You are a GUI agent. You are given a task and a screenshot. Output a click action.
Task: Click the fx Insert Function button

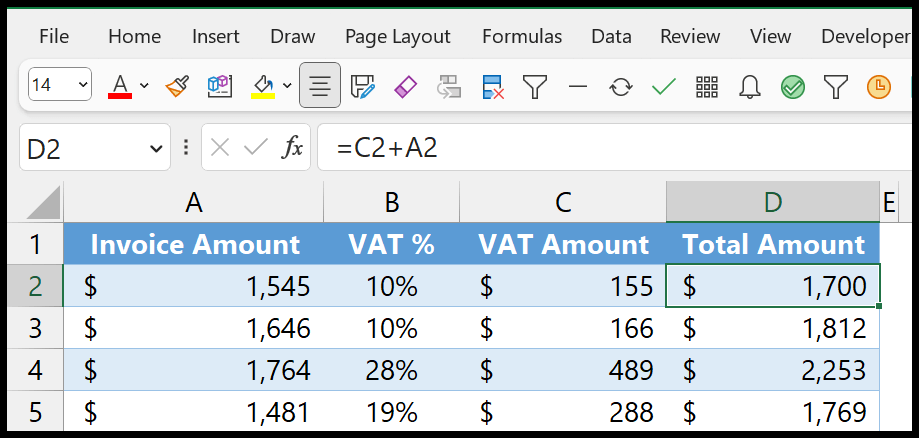click(292, 148)
